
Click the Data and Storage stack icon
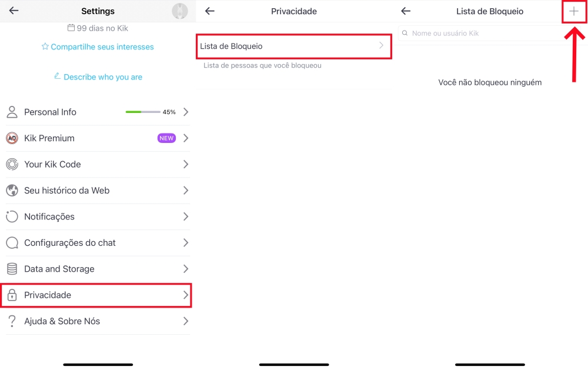coord(12,269)
